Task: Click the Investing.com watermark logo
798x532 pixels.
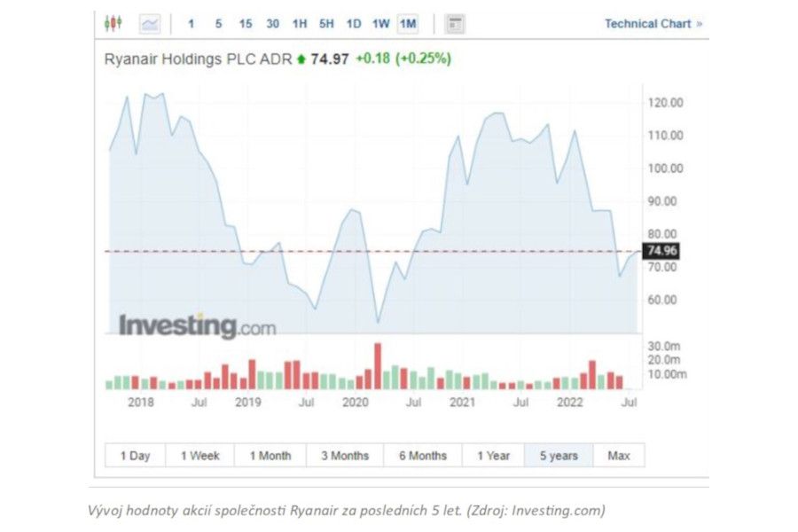Action: tap(197, 325)
